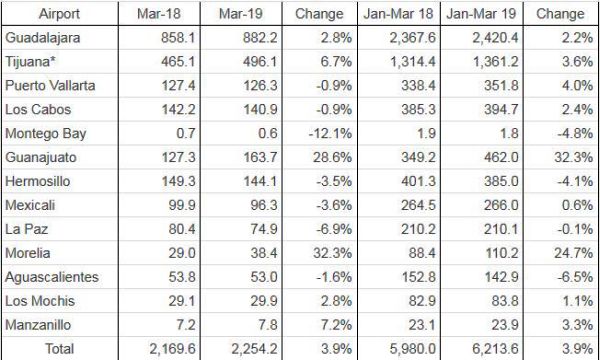Screen dimensions: 600x360
Task: Click the La Paz airport cell
Action: point(26,229)
